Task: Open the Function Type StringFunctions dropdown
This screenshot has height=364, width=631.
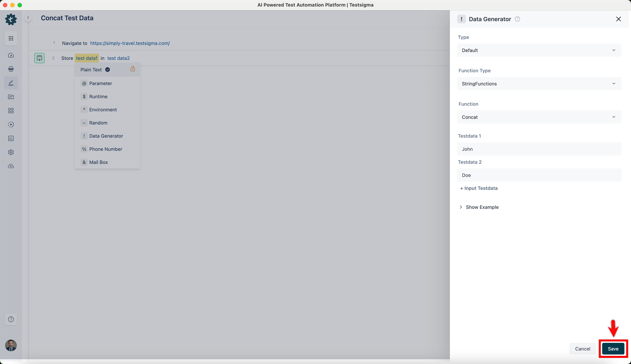Action: tap(539, 84)
